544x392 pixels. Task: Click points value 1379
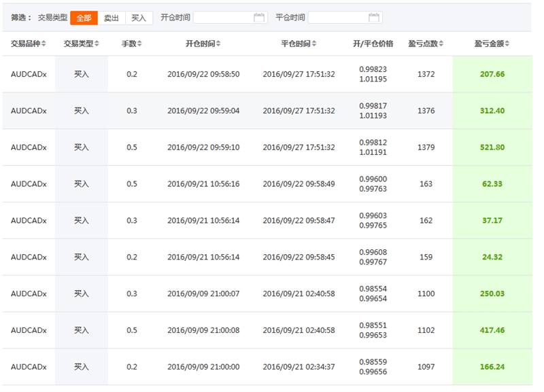coord(426,147)
